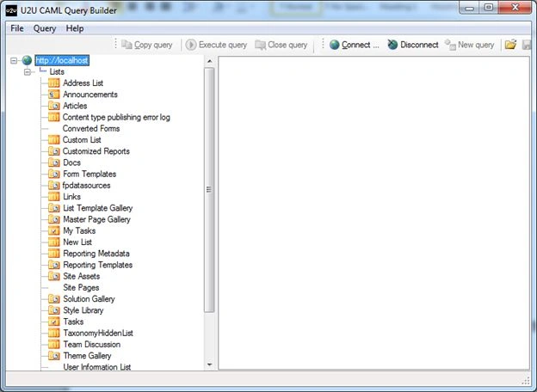Click the New query toolbar button
Image resolution: width=537 pixels, height=392 pixels.
470,45
